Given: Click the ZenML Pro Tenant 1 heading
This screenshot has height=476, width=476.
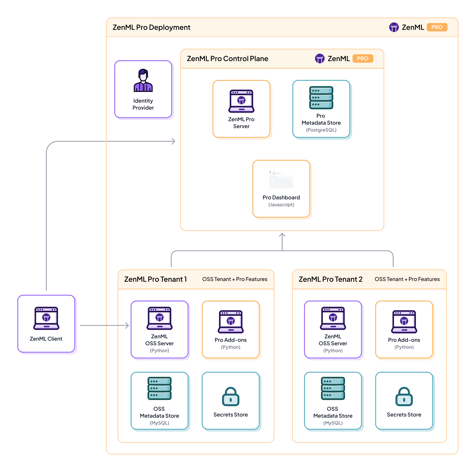Looking at the screenshot, I should click(x=155, y=279).
